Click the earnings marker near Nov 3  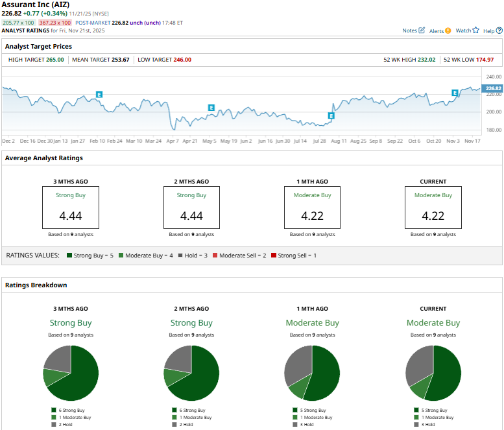(x=455, y=93)
